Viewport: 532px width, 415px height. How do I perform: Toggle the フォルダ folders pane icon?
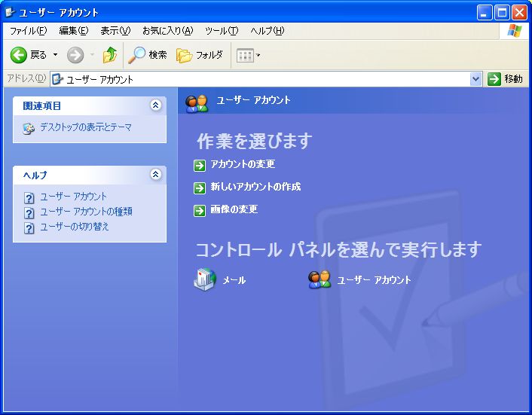tap(184, 55)
